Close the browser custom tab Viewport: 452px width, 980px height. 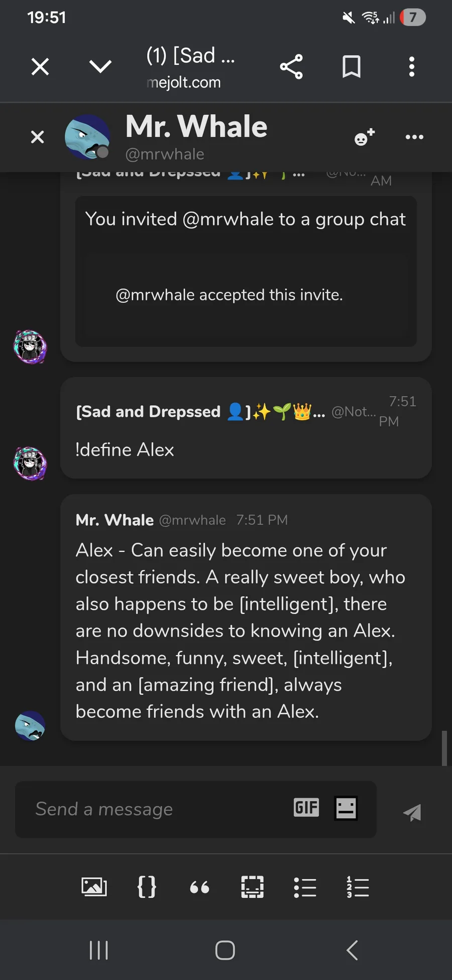pos(40,66)
